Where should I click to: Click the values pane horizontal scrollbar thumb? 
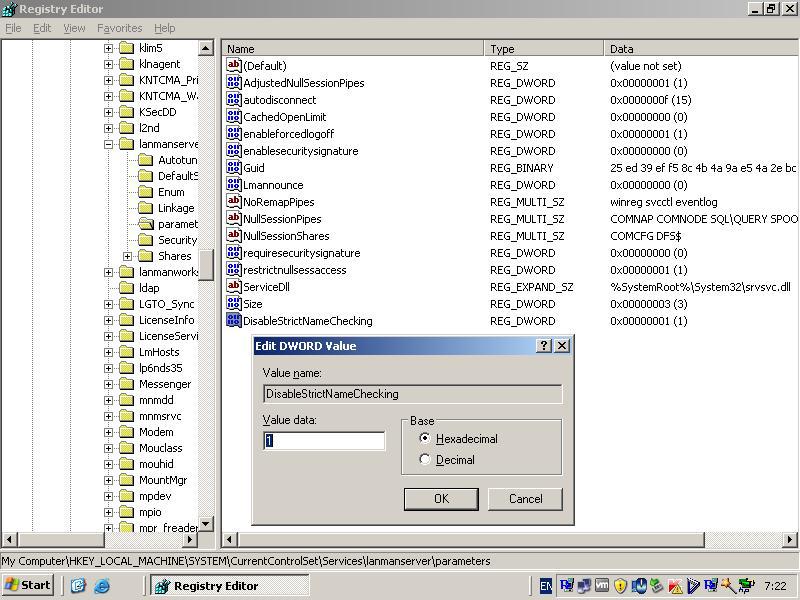[471, 539]
